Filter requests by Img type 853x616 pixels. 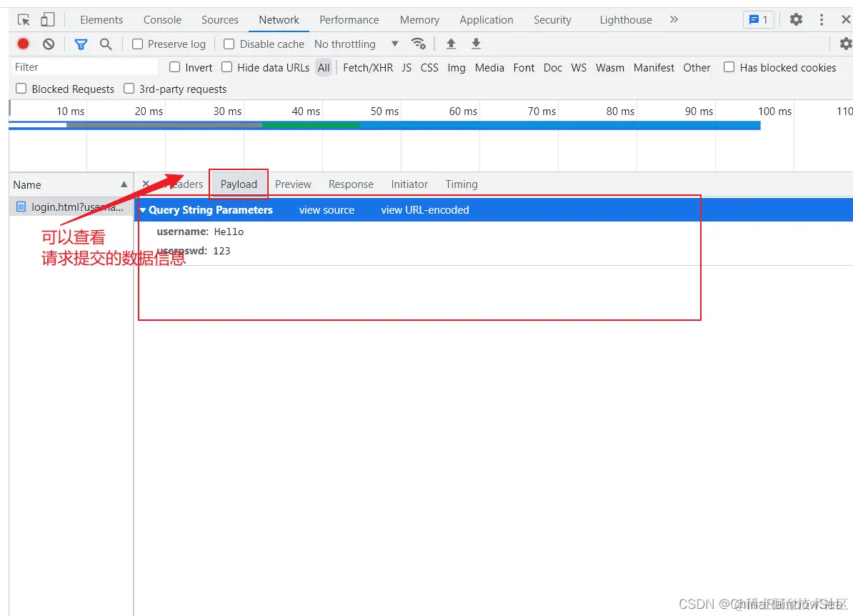click(457, 67)
